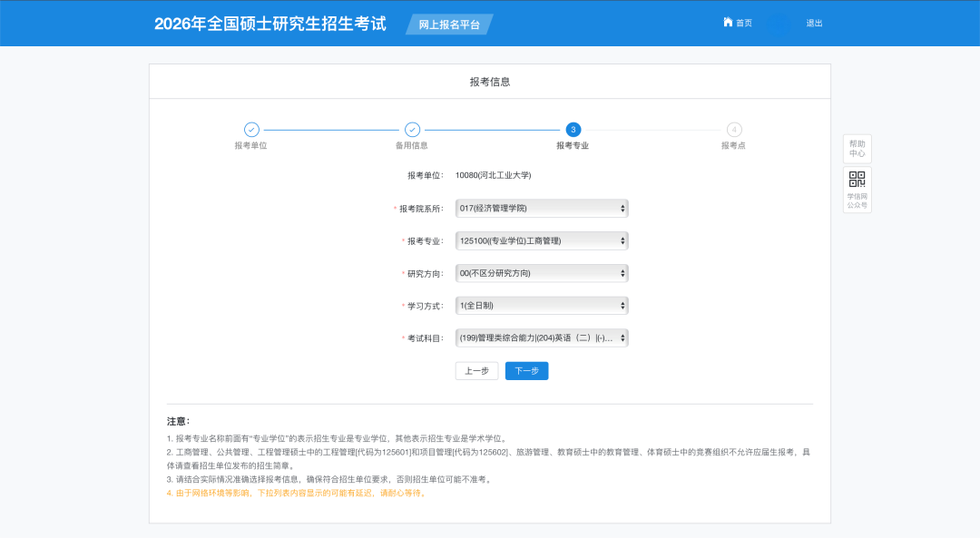This screenshot has height=538, width=980.
Task: Click the blurred user avatar in header
Action: (778, 24)
